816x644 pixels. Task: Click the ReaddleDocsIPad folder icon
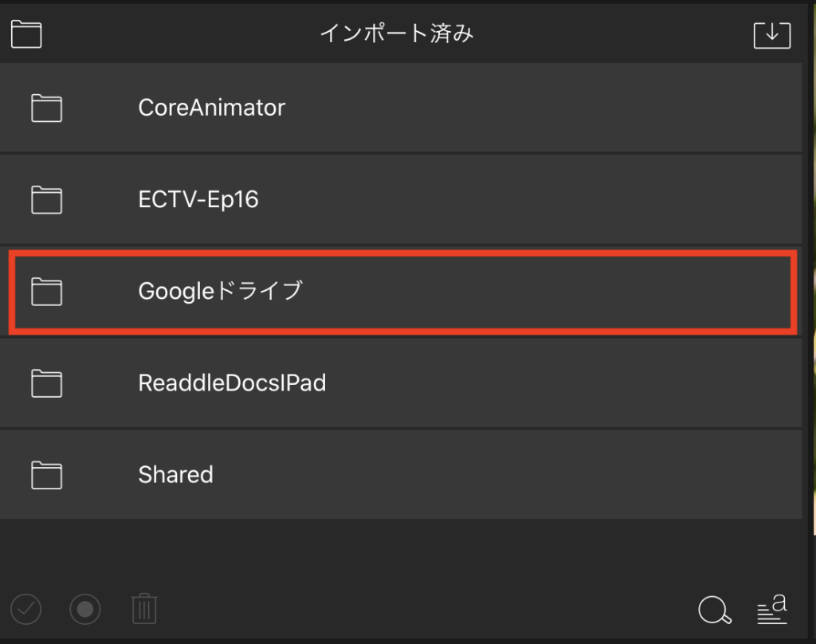(x=47, y=383)
